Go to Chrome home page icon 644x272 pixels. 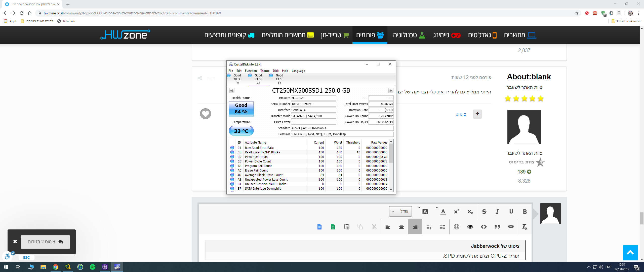coord(30,13)
